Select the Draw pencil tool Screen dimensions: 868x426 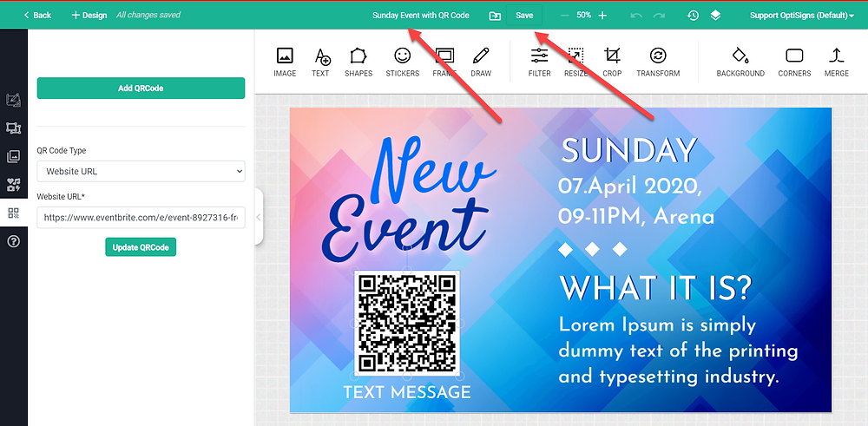(481, 62)
